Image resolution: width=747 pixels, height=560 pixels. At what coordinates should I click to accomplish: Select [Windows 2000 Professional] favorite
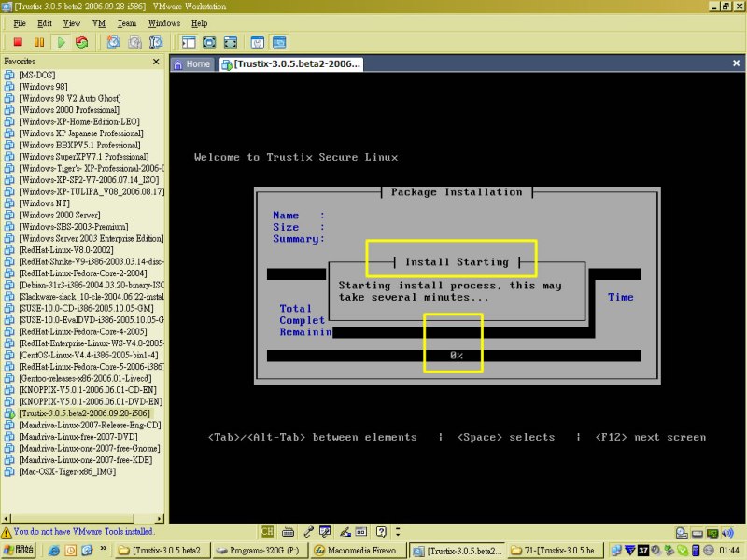(68, 109)
